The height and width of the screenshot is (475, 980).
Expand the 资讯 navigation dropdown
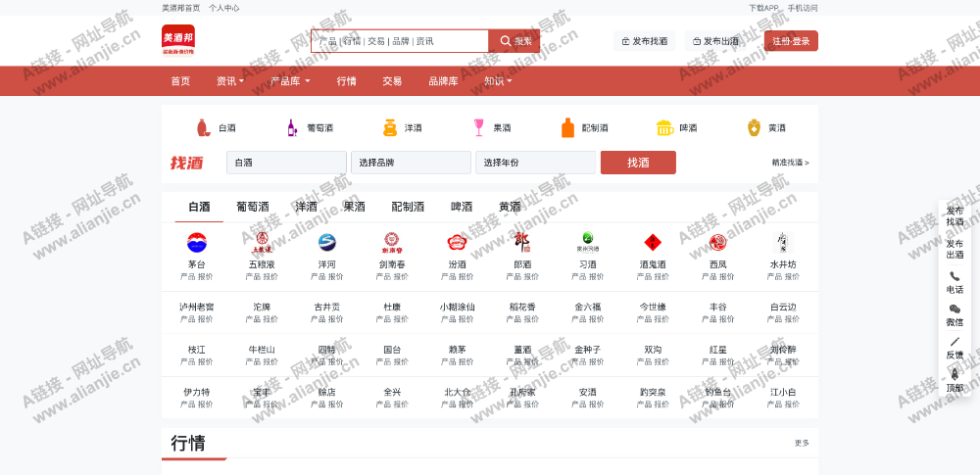tap(230, 81)
